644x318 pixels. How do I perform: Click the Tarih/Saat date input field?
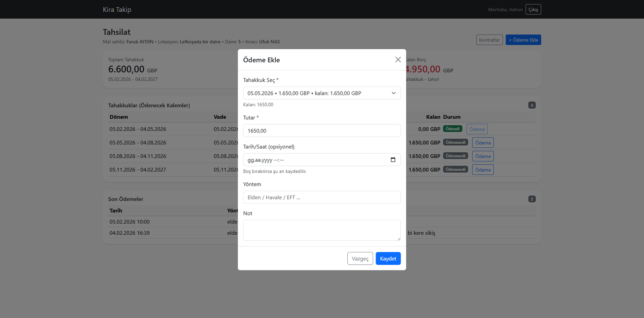click(x=314, y=160)
